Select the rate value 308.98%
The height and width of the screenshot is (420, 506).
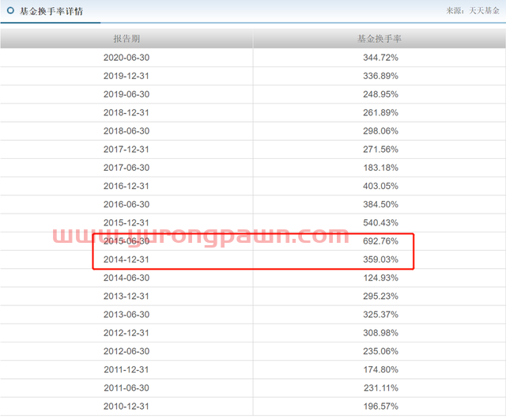pos(380,333)
